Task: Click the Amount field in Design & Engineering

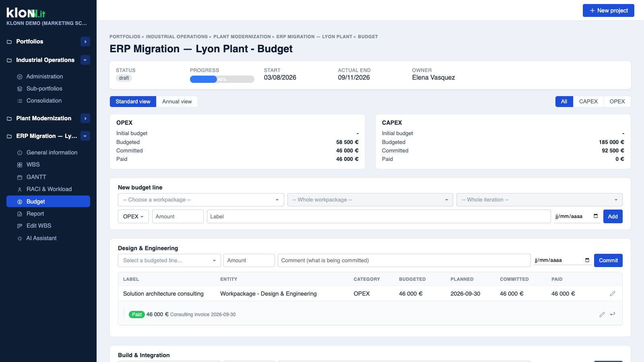Action: 249,261
